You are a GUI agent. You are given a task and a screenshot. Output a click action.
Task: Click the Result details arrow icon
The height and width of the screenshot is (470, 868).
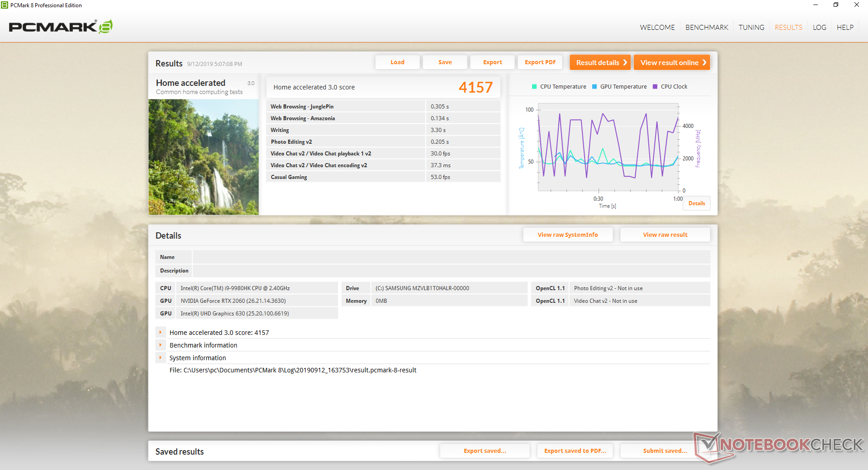625,62
